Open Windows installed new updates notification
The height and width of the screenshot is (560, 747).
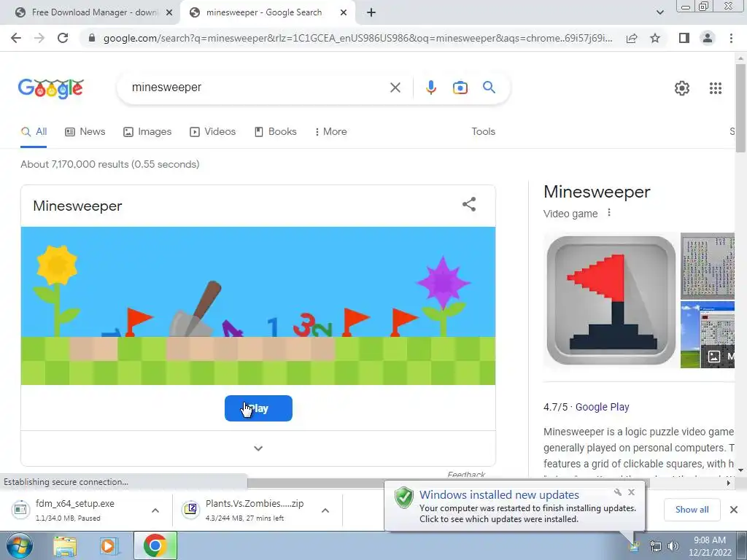point(514,507)
